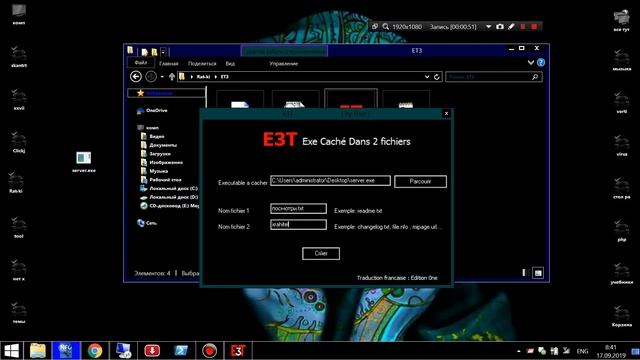The width and height of the screenshot is (640, 360).
Task: Select last file thumbnail in ET3 folder
Action: click(406, 100)
